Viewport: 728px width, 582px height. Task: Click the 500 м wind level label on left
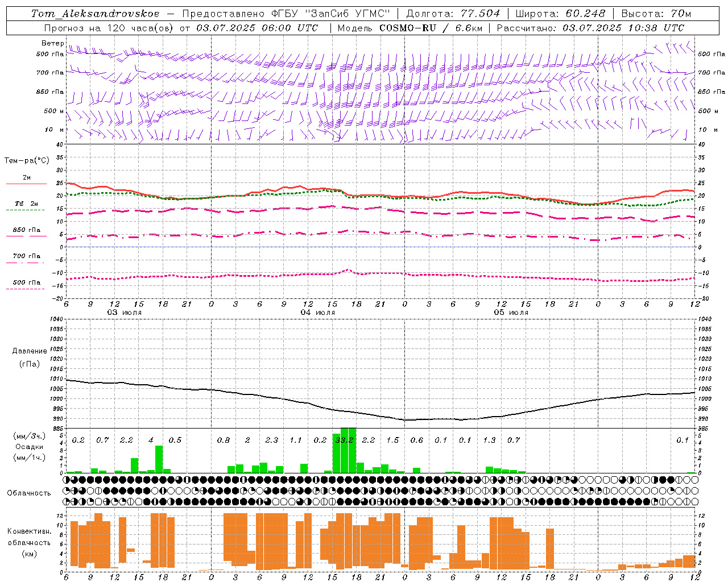coord(55,111)
